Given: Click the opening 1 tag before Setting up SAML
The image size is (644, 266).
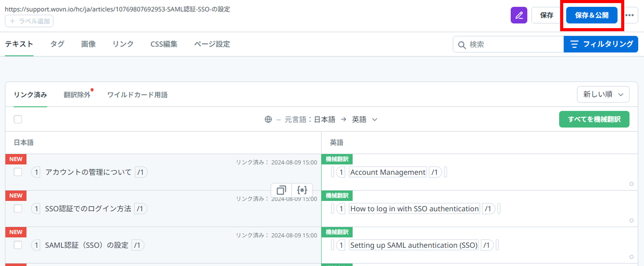Looking at the screenshot, I should (x=341, y=245).
